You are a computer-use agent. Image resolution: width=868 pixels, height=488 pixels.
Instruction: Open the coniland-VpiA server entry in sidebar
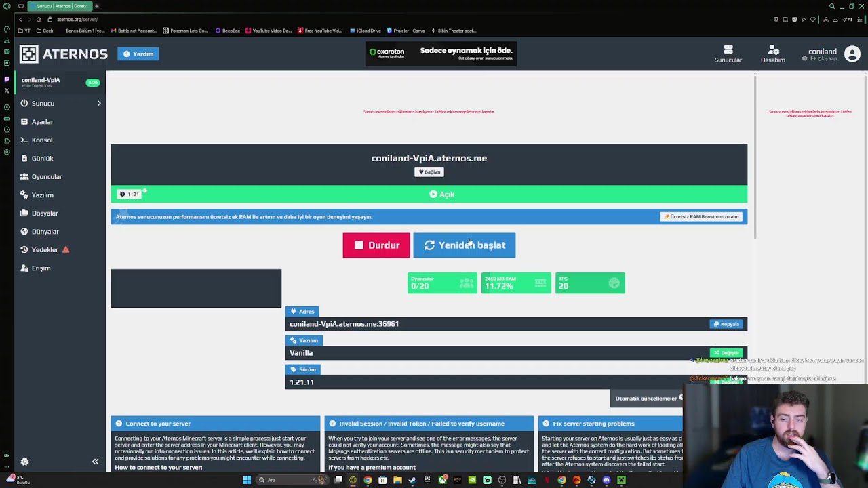[60, 83]
